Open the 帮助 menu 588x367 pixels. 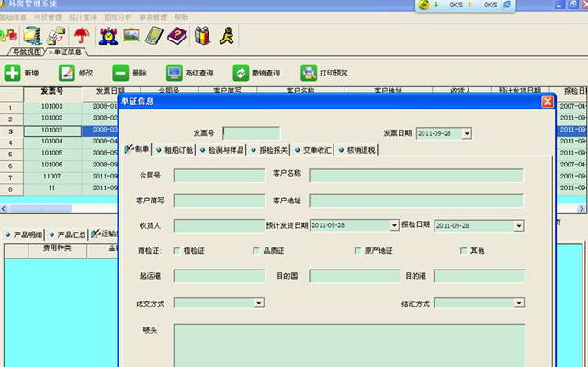point(182,17)
